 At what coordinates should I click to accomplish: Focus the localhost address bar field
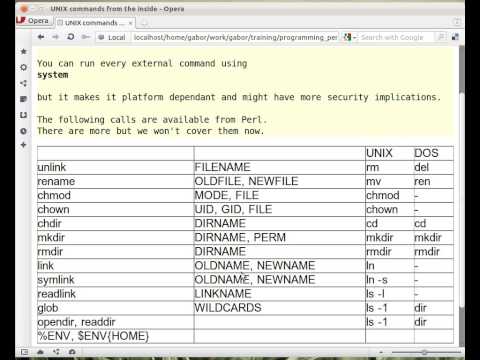point(235,37)
